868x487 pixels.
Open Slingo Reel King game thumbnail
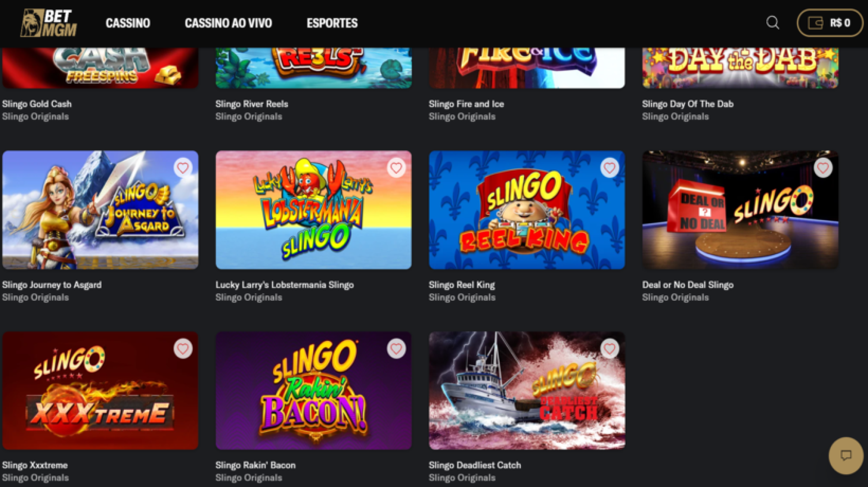coord(527,210)
